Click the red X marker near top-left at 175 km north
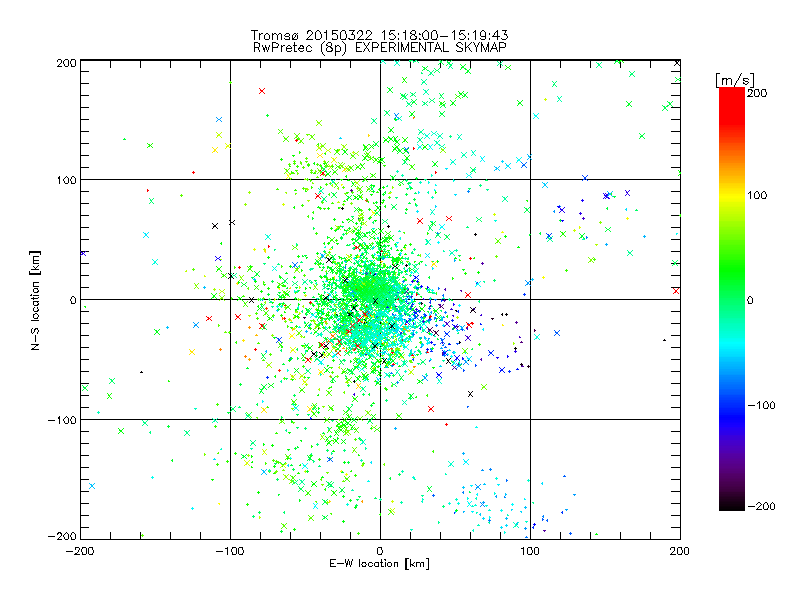The height and width of the screenshot is (600, 800). 262,91
